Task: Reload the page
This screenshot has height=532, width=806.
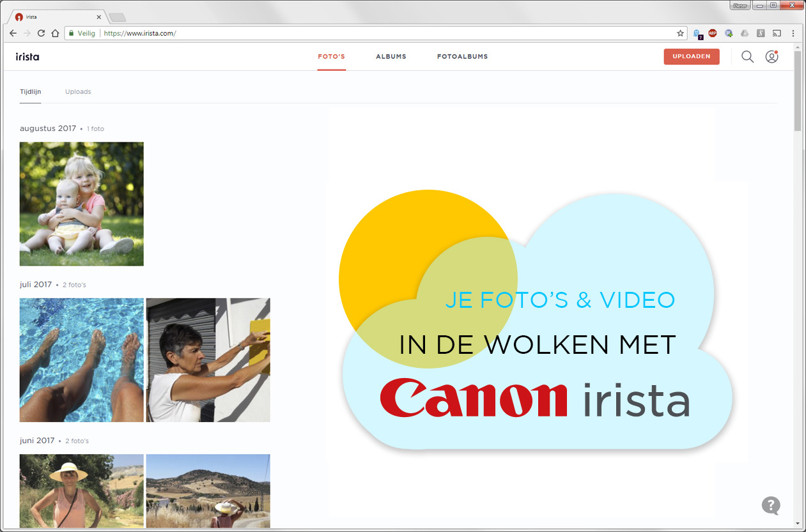Action: pyautogui.click(x=41, y=33)
